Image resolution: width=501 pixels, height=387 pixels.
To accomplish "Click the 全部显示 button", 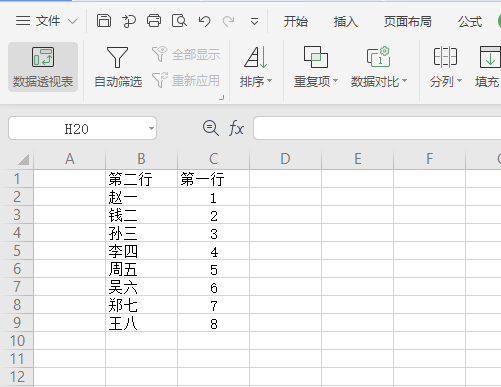I will click(186, 54).
